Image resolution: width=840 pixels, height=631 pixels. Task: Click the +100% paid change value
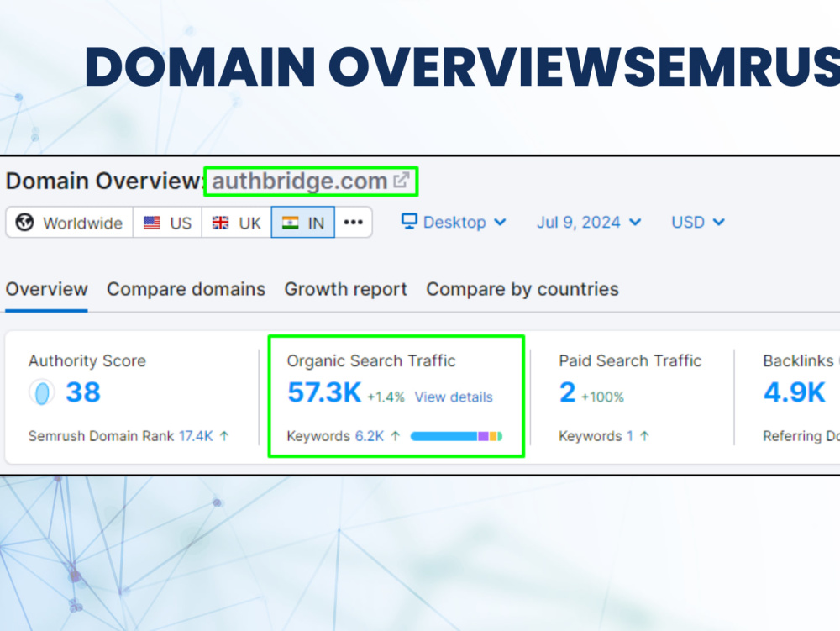(602, 397)
